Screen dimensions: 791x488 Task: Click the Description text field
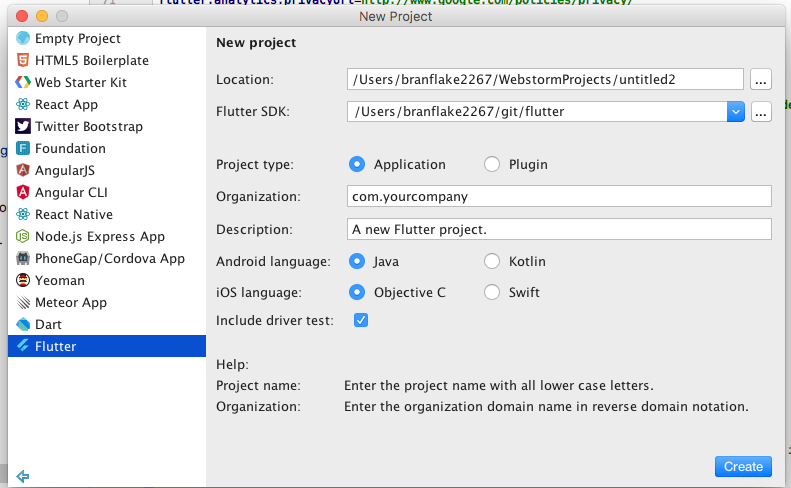[x=559, y=229]
